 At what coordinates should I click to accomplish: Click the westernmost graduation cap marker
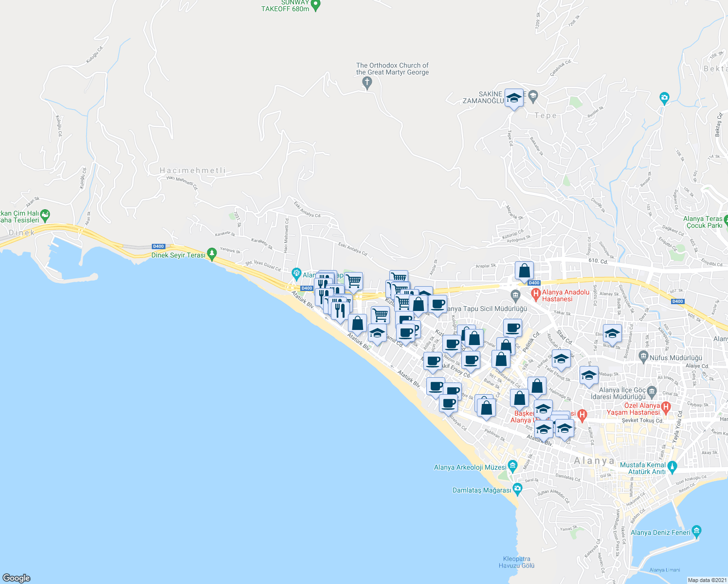377,333
